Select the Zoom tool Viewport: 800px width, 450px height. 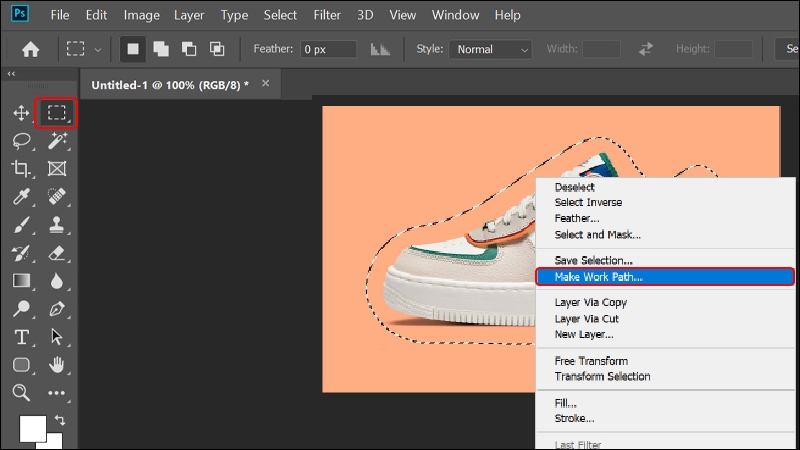pos(21,392)
